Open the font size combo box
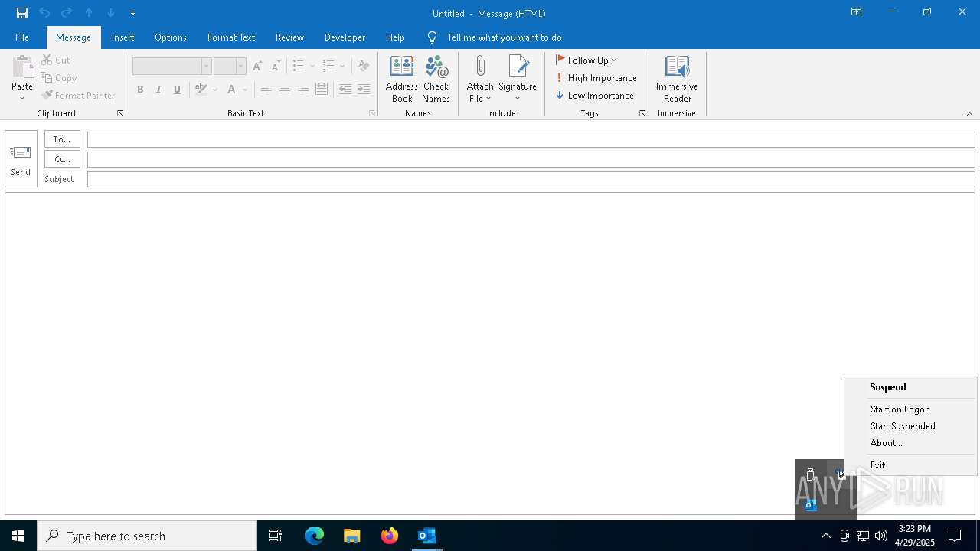 tap(230, 67)
